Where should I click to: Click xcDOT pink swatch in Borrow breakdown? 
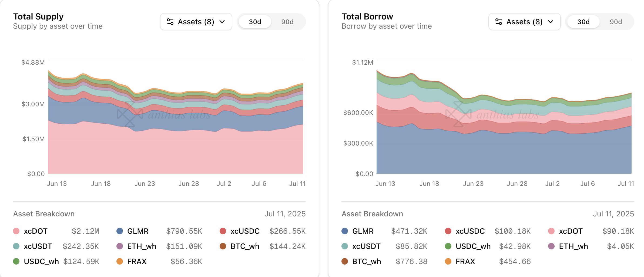pyautogui.click(x=551, y=231)
